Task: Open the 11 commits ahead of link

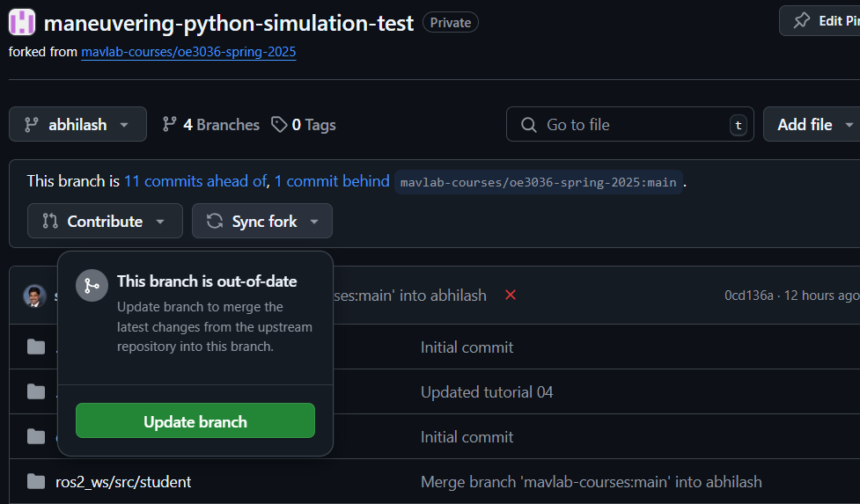Action: click(195, 181)
